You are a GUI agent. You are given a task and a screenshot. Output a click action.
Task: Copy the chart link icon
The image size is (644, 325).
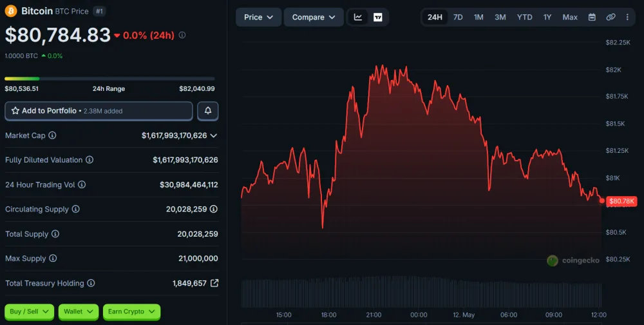611,17
